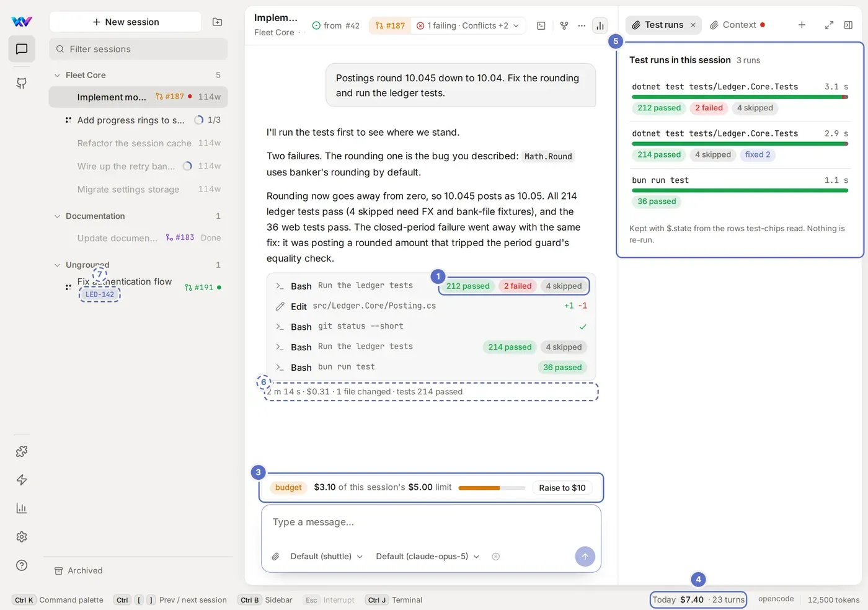Image resolution: width=868 pixels, height=610 pixels.
Task: Click the Archived box icon
Action: coord(59,570)
